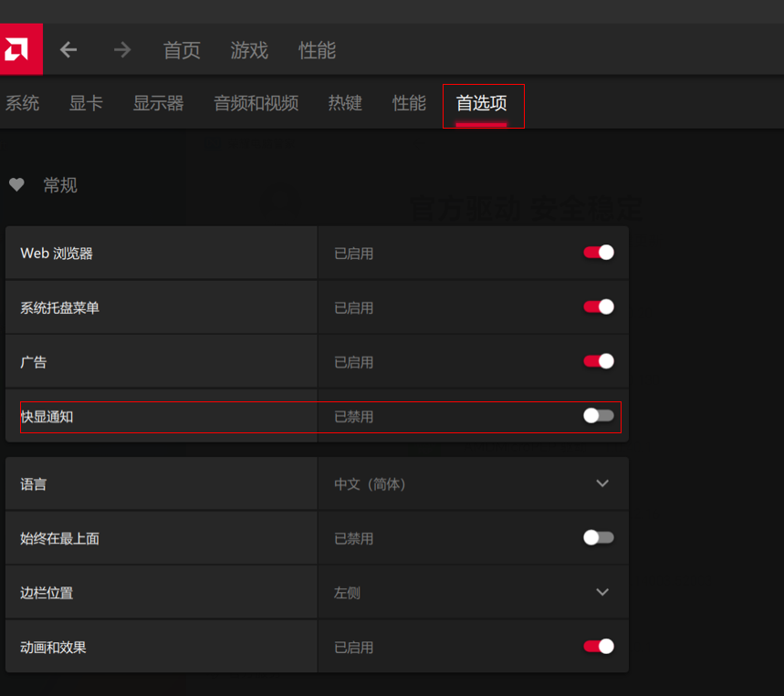Click the AMD logo icon
784x696 pixels.
pyautogui.click(x=18, y=49)
